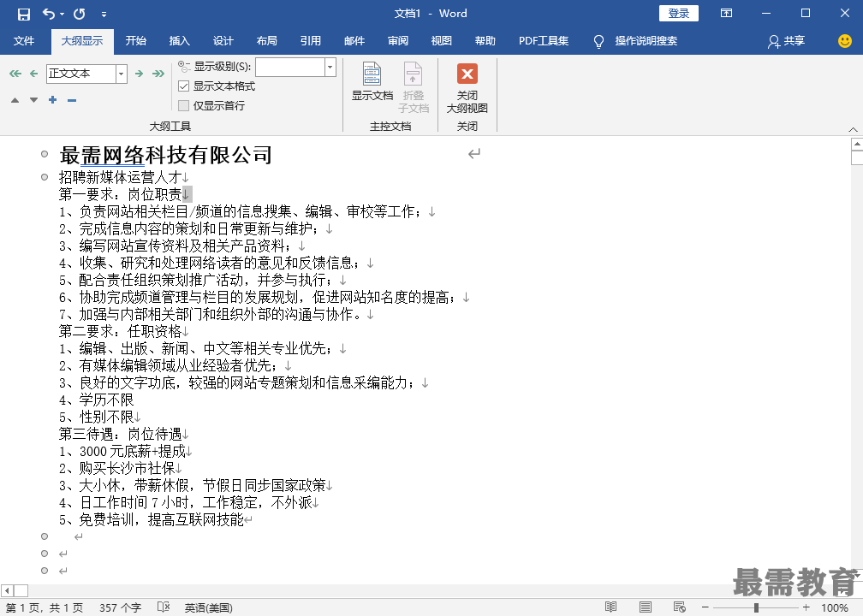This screenshot has height=616, width=863.
Task: Open the 文件 menu
Action: (24, 41)
